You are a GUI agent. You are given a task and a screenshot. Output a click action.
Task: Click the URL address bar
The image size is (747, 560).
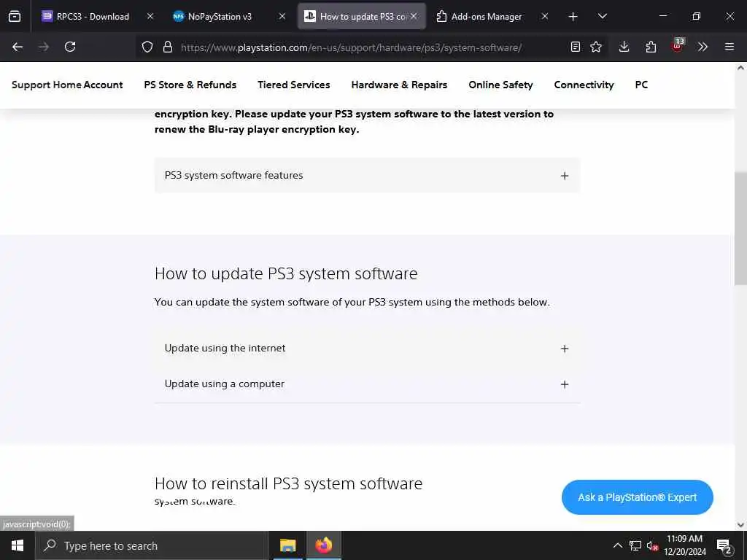(x=351, y=47)
